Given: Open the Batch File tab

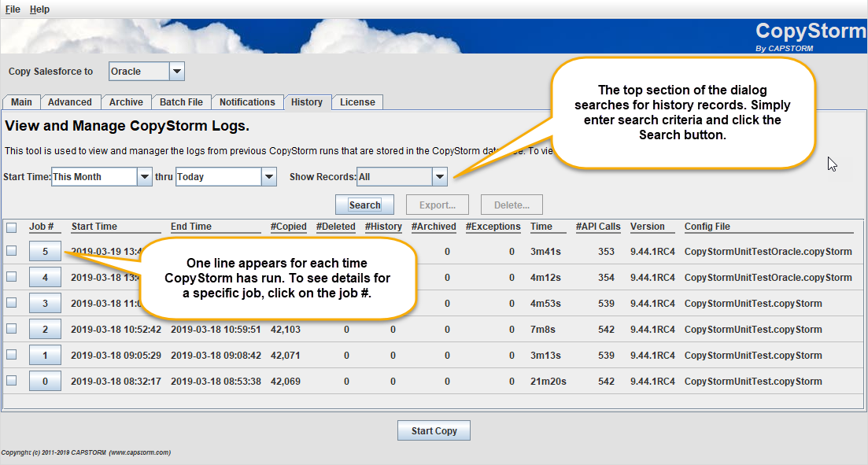Looking at the screenshot, I should click(x=182, y=102).
